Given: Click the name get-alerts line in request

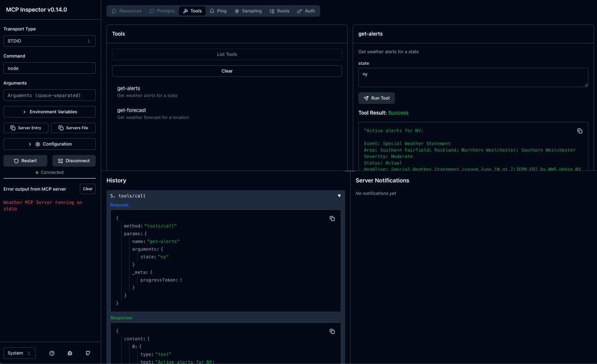Looking at the screenshot, I should [x=156, y=241].
